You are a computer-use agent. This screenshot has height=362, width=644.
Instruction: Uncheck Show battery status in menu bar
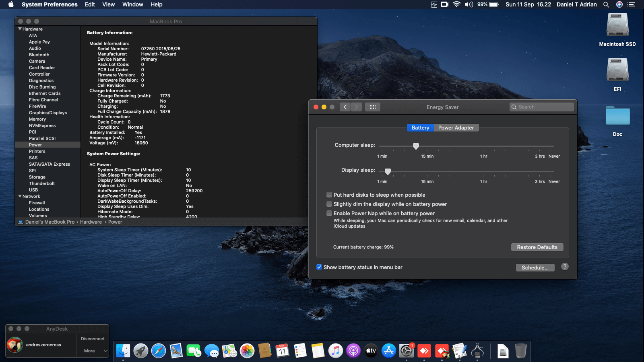coord(319,267)
